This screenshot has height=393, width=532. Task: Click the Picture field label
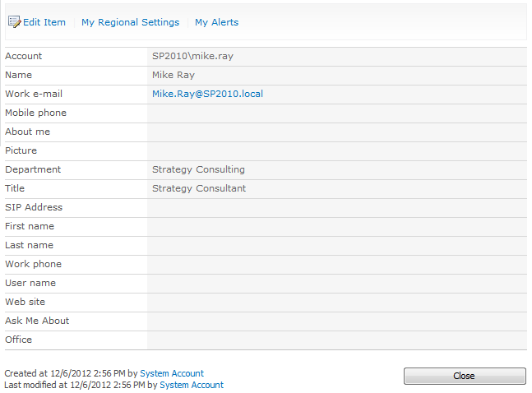(21, 150)
